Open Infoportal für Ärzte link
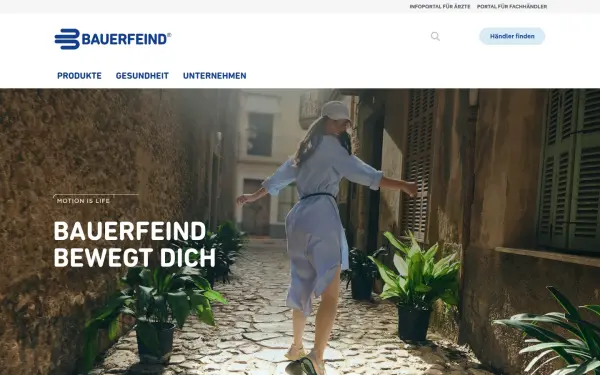 (x=440, y=7)
